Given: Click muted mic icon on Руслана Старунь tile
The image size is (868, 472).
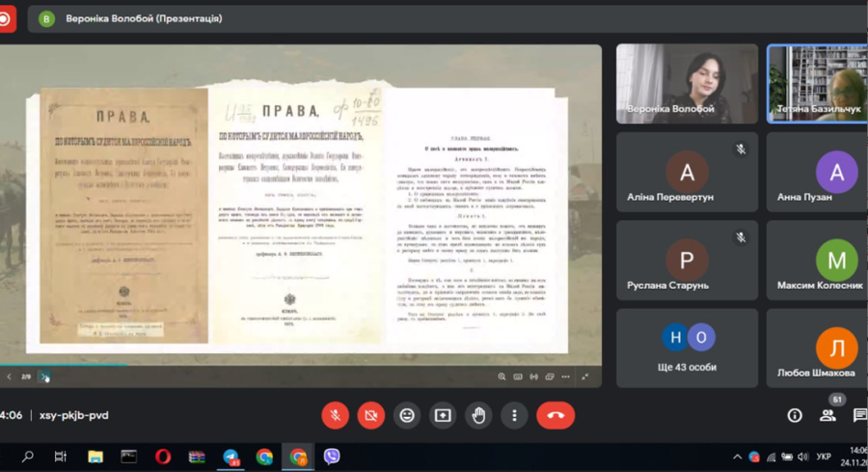Looking at the screenshot, I should point(741,237).
